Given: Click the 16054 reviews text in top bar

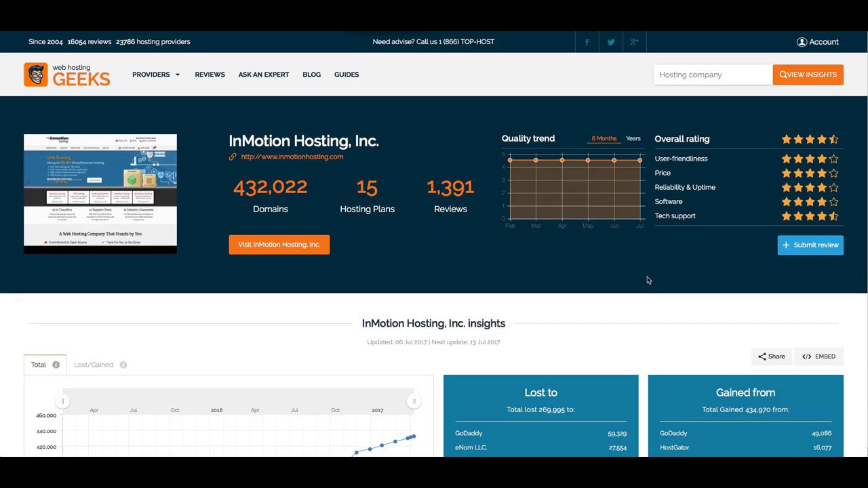Looking at the screenshot, I should 89,42.
